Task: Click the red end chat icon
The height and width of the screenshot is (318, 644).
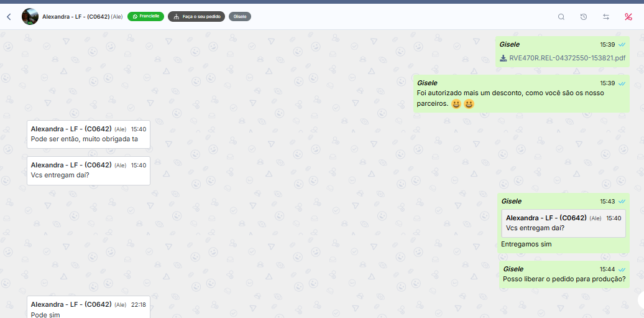Action: pos(628,17)
